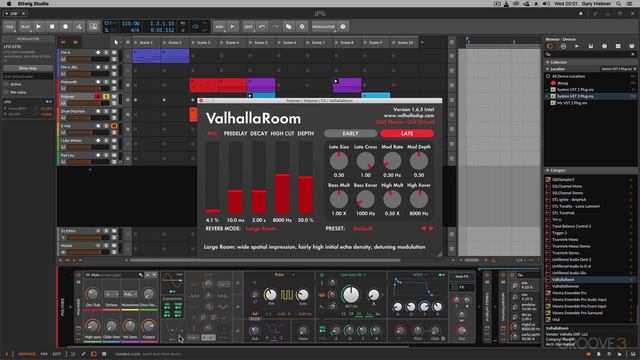Select the pulse waveform icon in Polymer
The image size is (640, 360).
pyautogui.click(x=287, y=294)
